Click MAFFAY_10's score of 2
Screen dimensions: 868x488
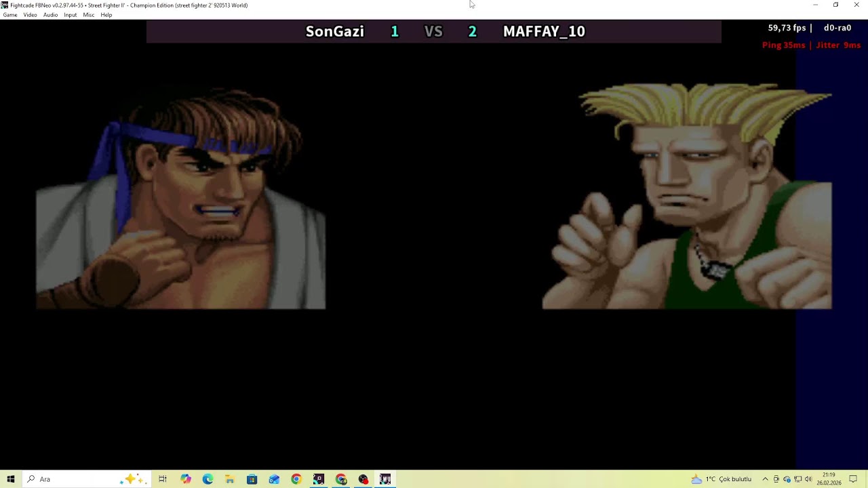[x=472, y=31]
